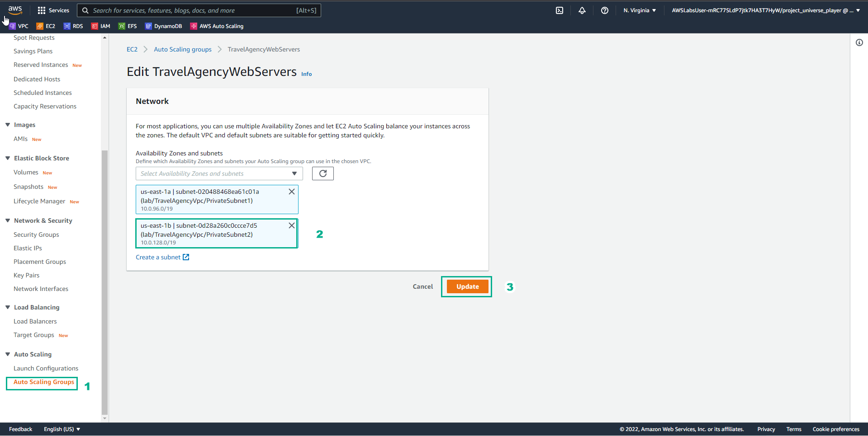Open the DynamoDB shortcut in favorites bar

point(163,26)
